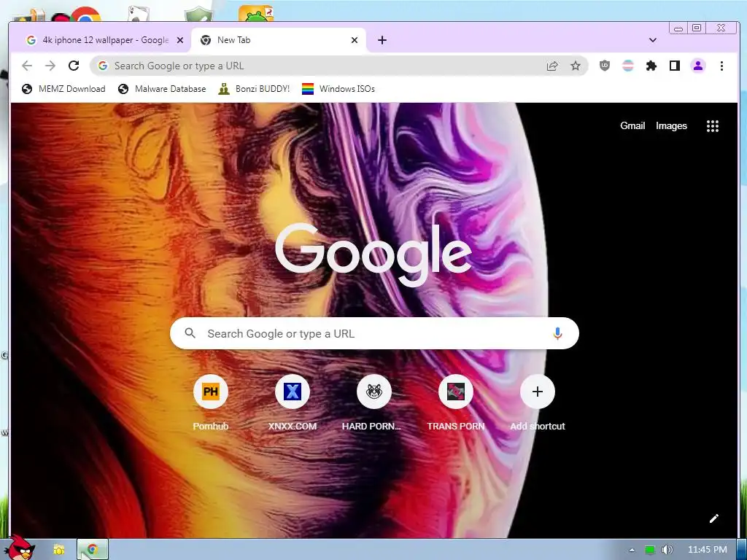Go forward with the browser forward arrow
The height and width of the screenshot is (560, 747).
click(50, 66)
